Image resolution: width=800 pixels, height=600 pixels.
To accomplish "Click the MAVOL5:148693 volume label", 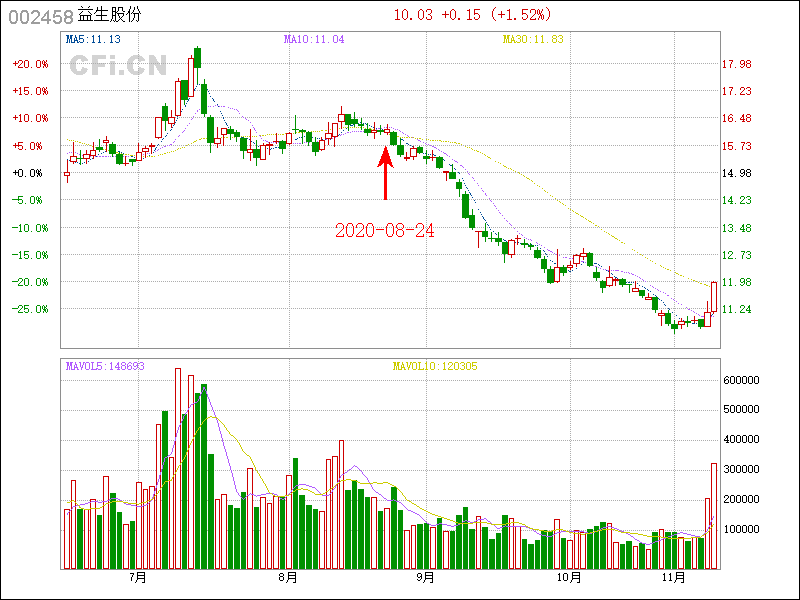I will pyautogui.click(x=105, y=366).
